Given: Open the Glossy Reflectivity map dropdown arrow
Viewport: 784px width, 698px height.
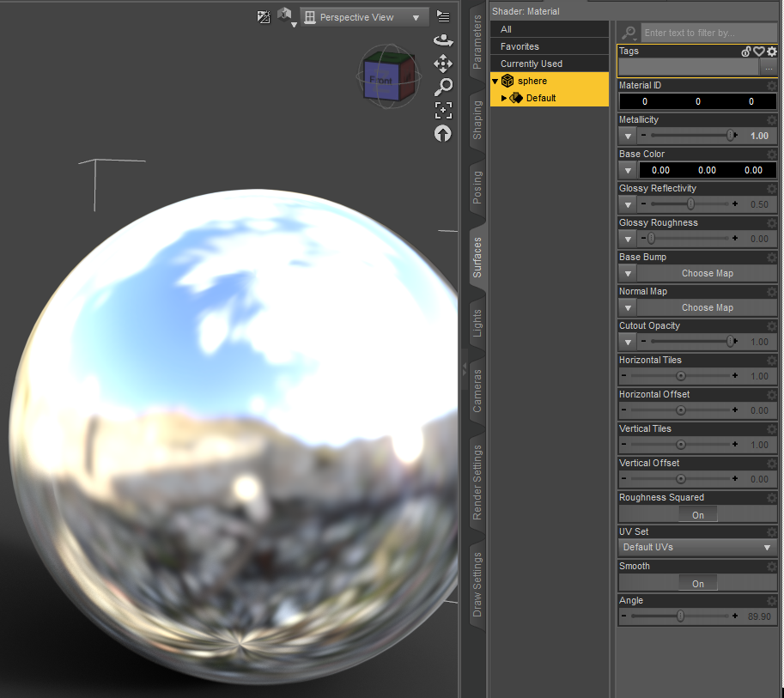Looking at the screenshot, I should 628,204.
